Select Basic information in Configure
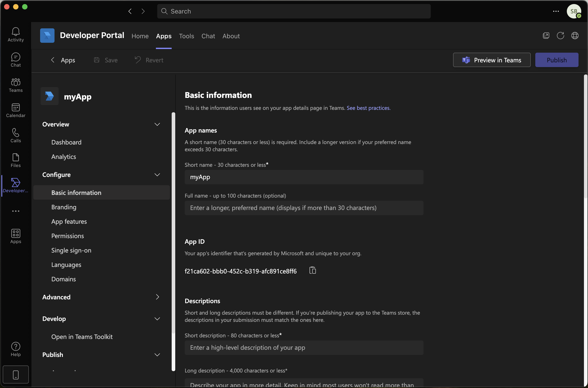Viewport: 588px width, 388px height. (x=101, y=192)
